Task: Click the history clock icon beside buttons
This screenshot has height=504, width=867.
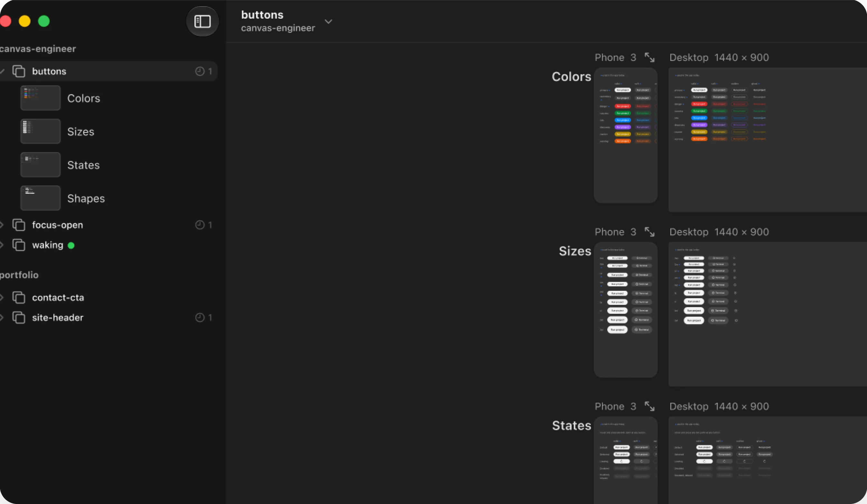Action: tap(200, 71)
